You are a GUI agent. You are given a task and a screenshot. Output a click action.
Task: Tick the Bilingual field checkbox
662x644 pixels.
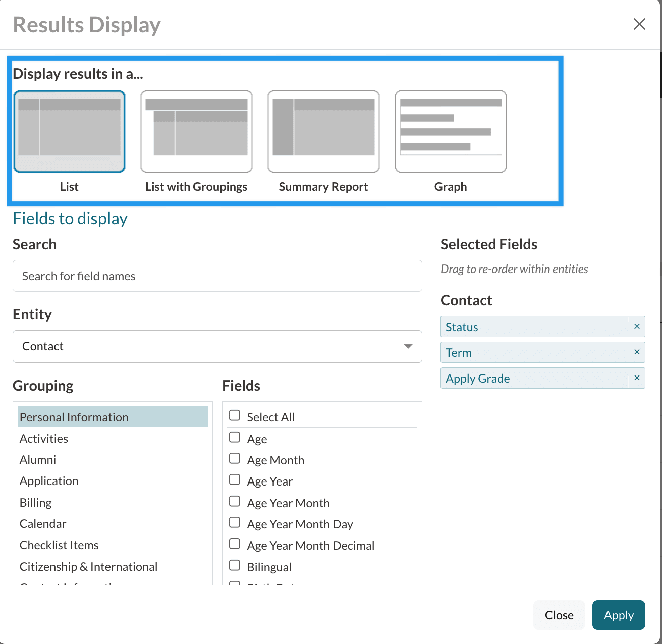235,565
